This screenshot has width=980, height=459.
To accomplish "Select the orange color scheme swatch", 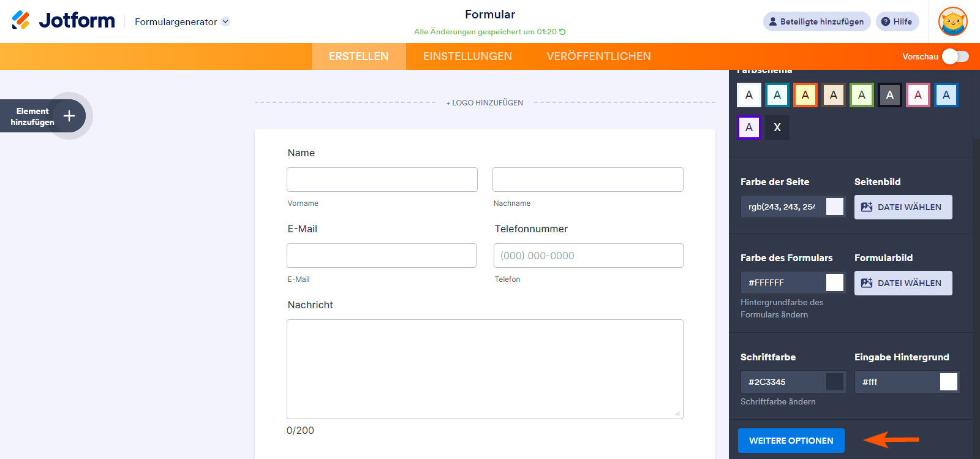I will tap(805, 95).
